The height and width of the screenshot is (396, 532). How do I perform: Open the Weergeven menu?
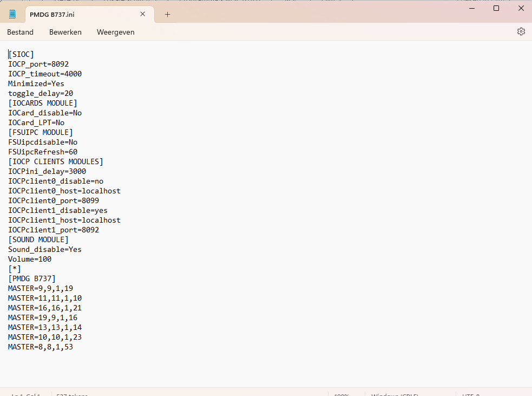(115, 33)
